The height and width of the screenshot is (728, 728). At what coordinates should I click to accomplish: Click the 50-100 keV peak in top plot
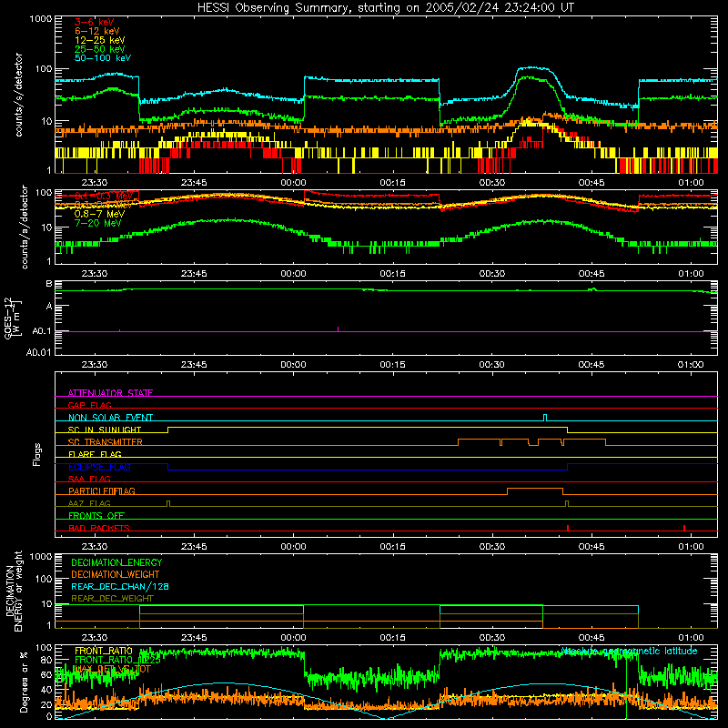533,68
